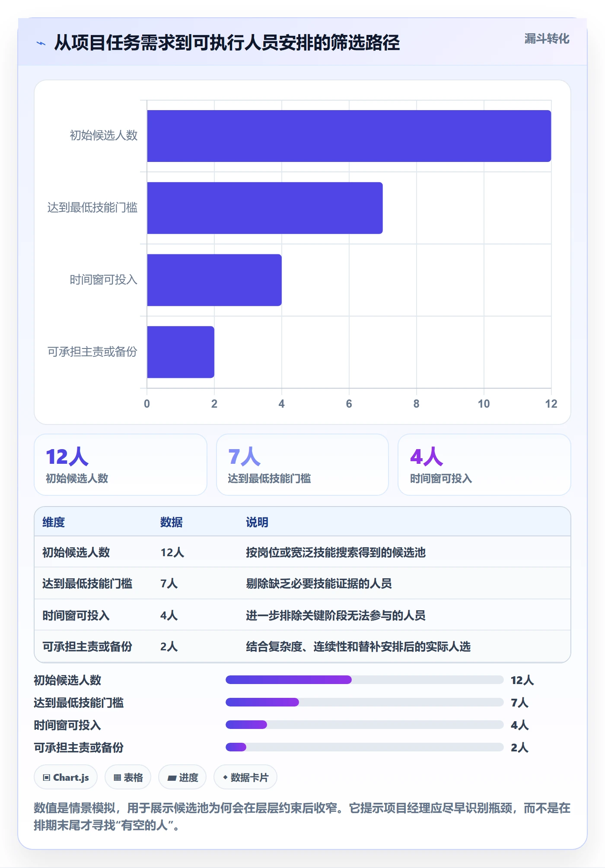Click the 时间窗可投入 progress bar
Screen dimensions: 605x868
(365, 725)
